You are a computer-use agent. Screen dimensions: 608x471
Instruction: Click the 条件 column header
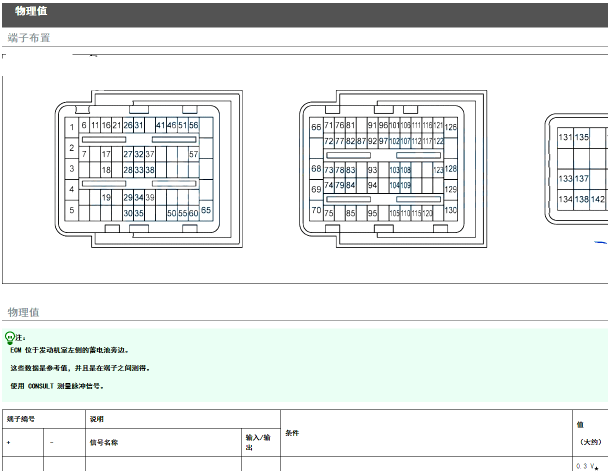pyautogui.click(x=292, y=433)
